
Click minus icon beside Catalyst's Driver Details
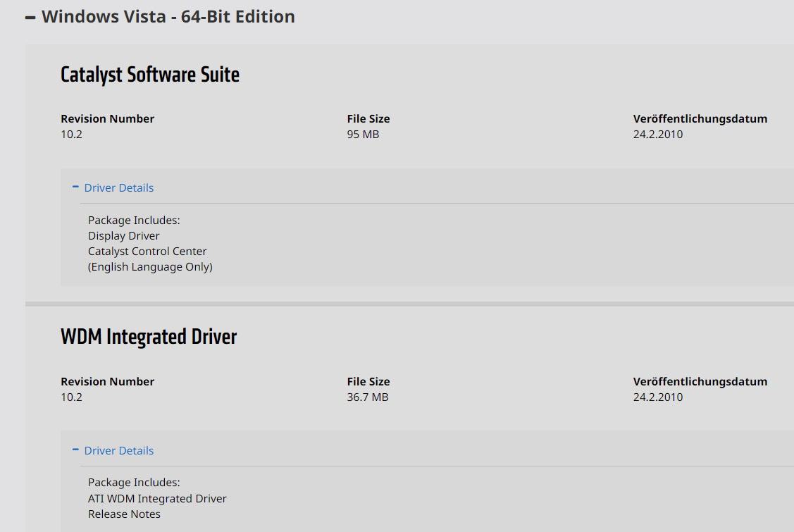click(x=75, y=187)
